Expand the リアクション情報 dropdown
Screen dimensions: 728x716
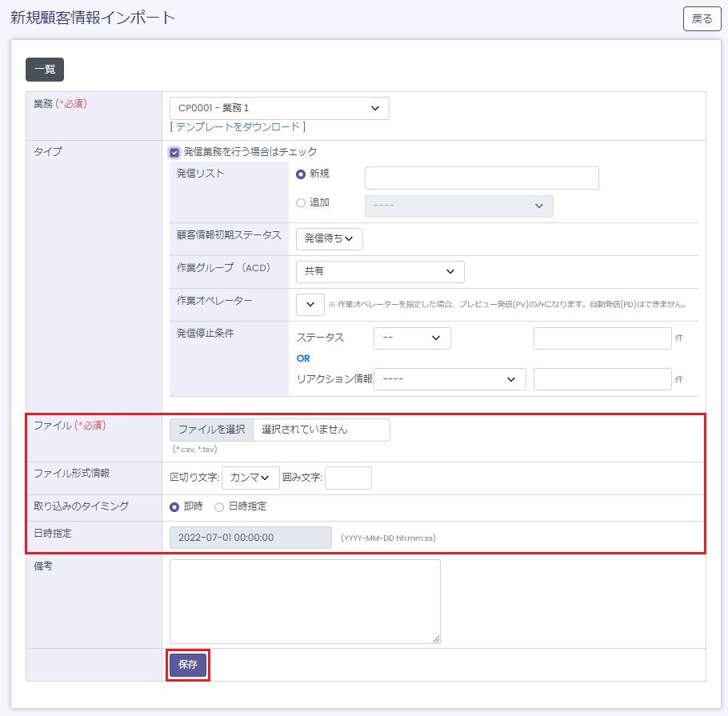click(450, 379)
